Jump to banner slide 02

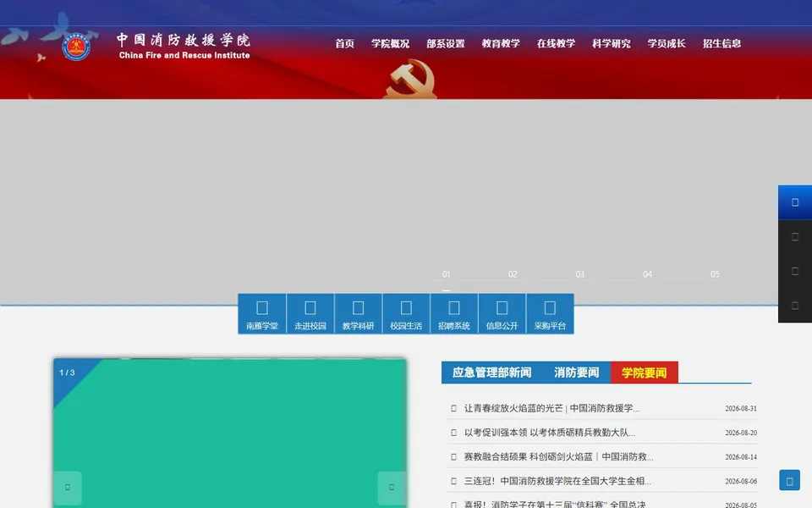coord(513,274)
